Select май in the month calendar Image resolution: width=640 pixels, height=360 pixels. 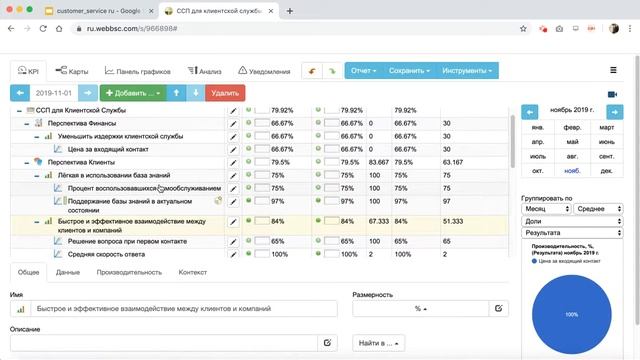coord(572,142)
